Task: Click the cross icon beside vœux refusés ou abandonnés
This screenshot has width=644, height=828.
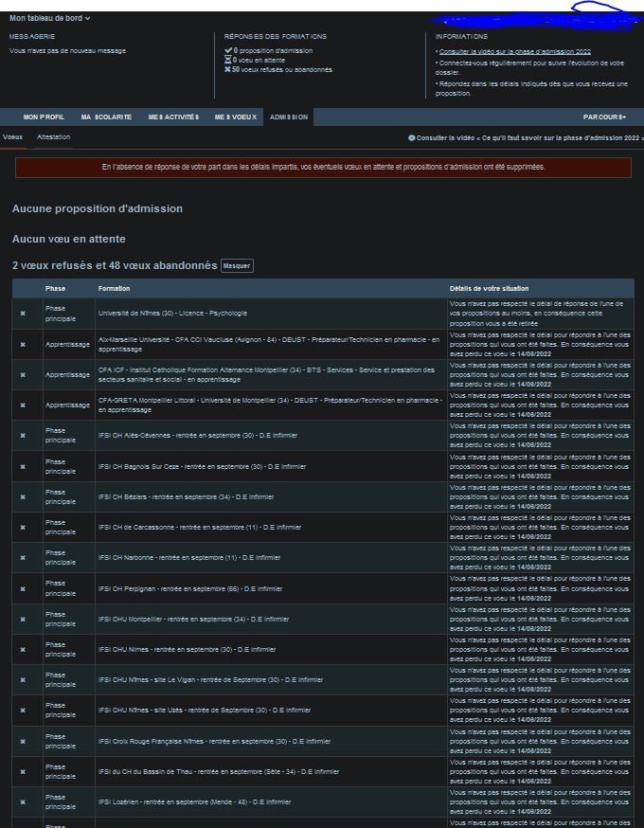Action: point(227,69)
